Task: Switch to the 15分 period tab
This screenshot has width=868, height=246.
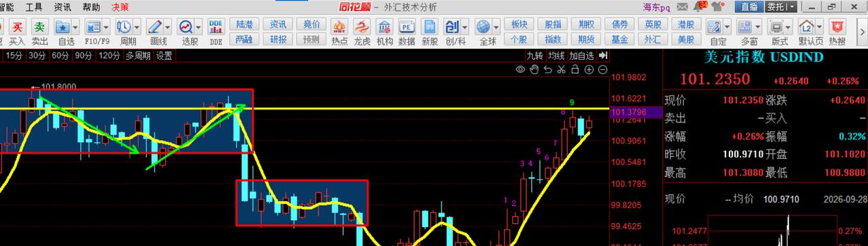Action: [14, 56]
